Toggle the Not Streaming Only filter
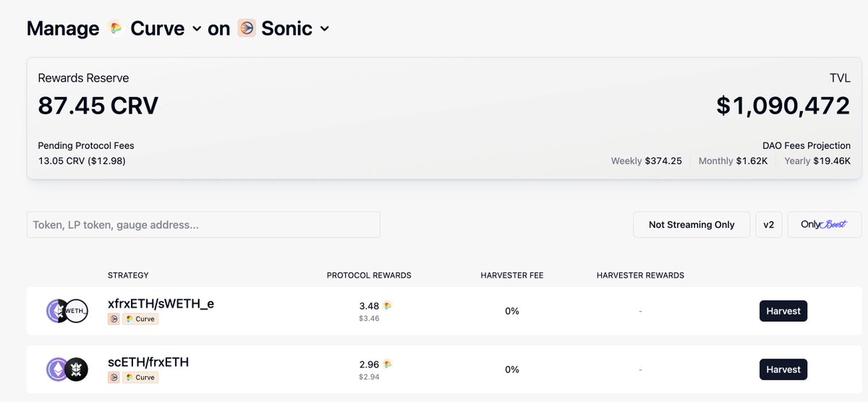 point(692,225)
